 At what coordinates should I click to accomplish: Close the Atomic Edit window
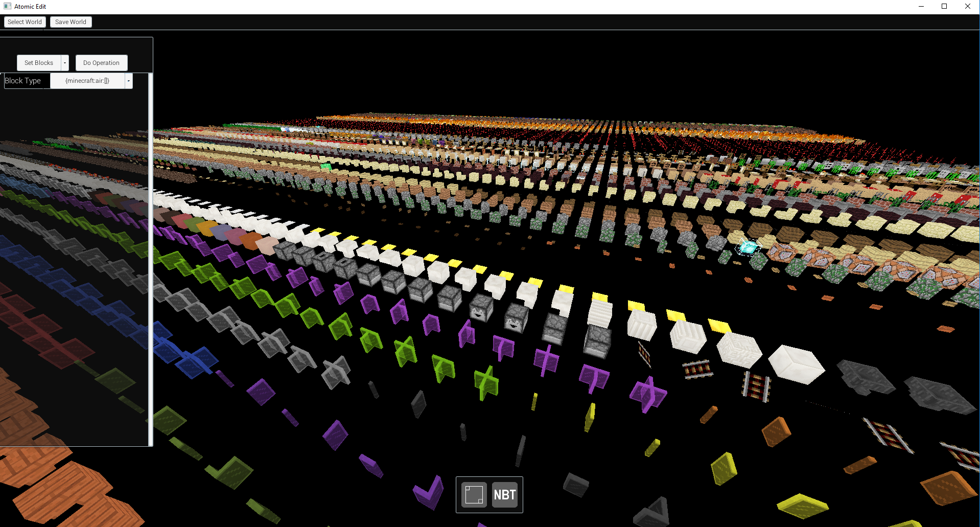coord(967,6)
